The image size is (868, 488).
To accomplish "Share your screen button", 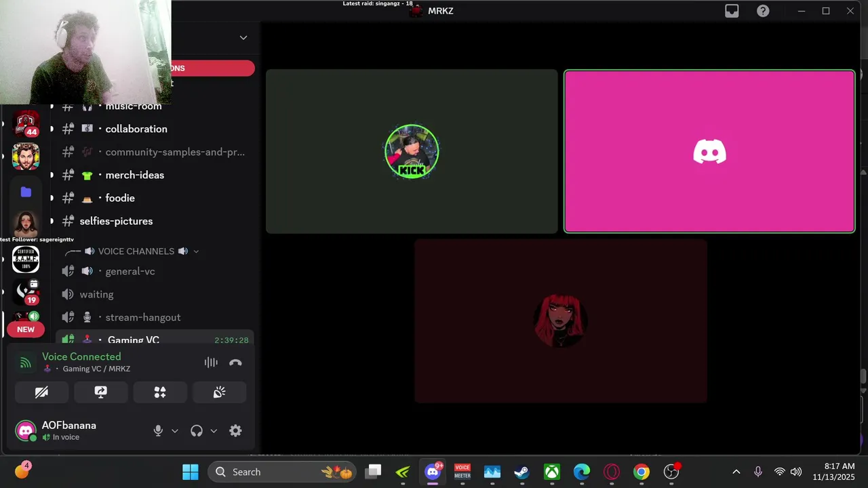I will pyautogui.click(x=100, y=392).
